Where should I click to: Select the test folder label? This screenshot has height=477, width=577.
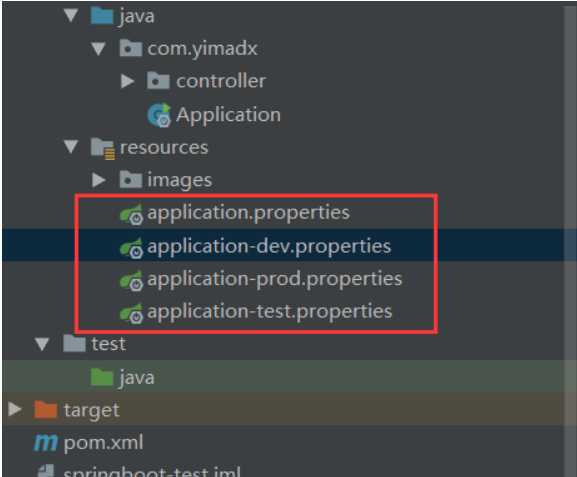click(109, 344)
